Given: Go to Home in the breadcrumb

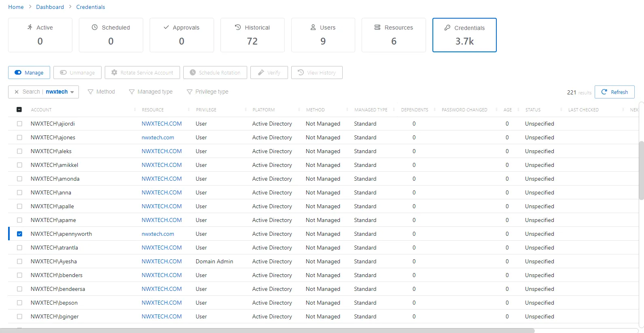Looking at the screenshot, I should (x=16, y=7).
